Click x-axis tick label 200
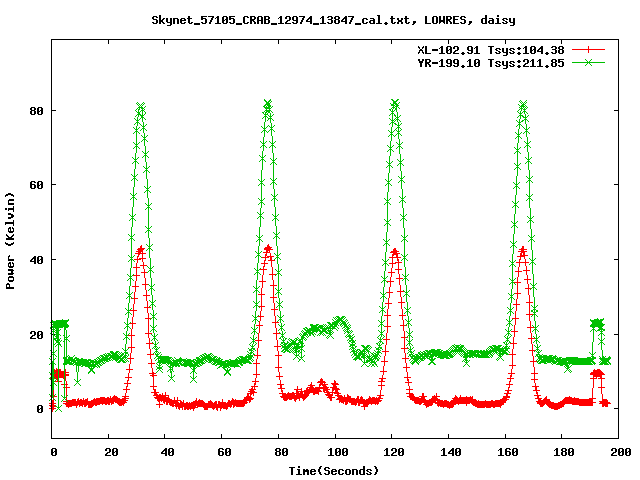This screenshot has height=480, width=640. point(620,452)
